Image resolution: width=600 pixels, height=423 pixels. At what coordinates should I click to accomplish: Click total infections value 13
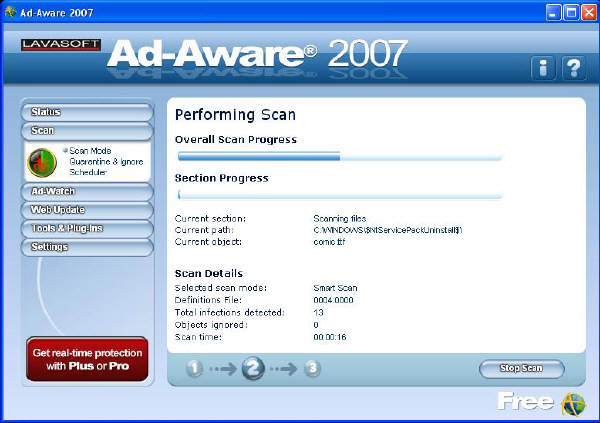point(318,312)
